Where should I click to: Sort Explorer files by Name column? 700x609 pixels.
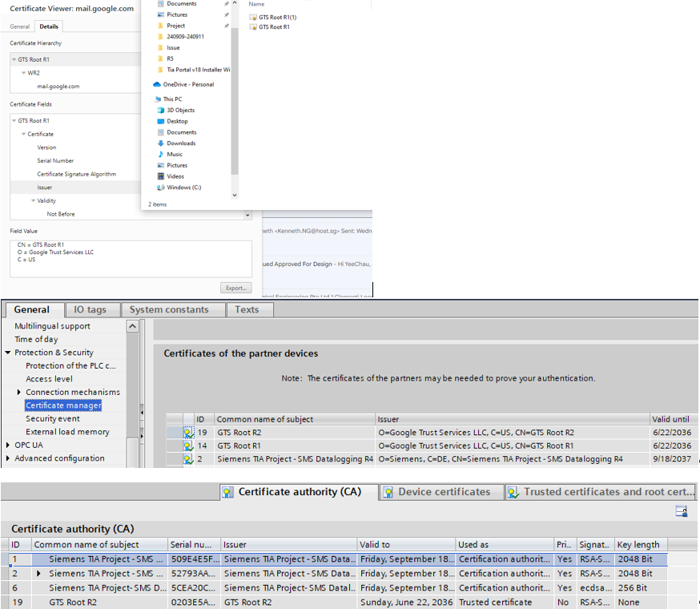[256, 4]
